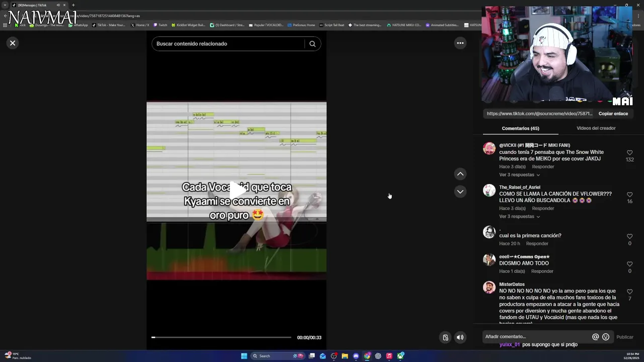
Task: Open the Script Tail Beat bookmark
Action: click(332, 25)
